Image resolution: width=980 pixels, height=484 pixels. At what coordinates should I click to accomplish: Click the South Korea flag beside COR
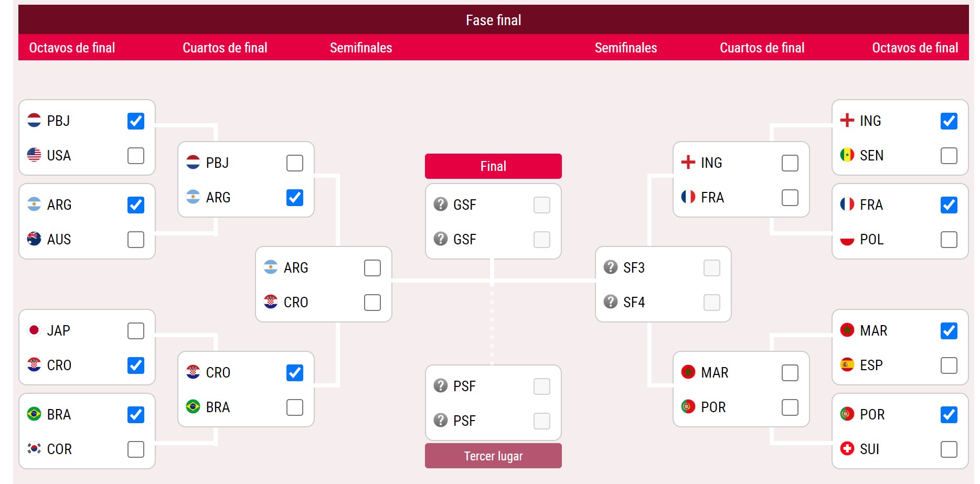pyautogui.click(x=34, y=448)
